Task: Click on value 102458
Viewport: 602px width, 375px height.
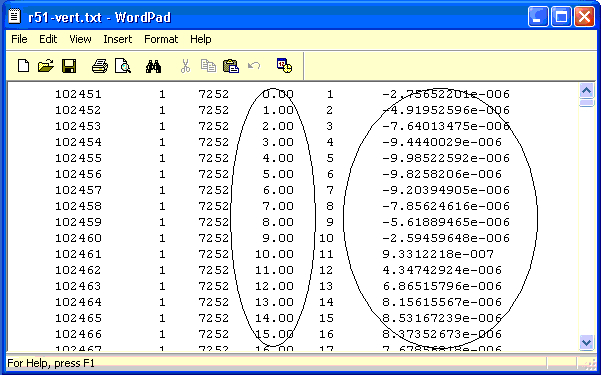Action: pyautogui.click(x=78, y=206)
